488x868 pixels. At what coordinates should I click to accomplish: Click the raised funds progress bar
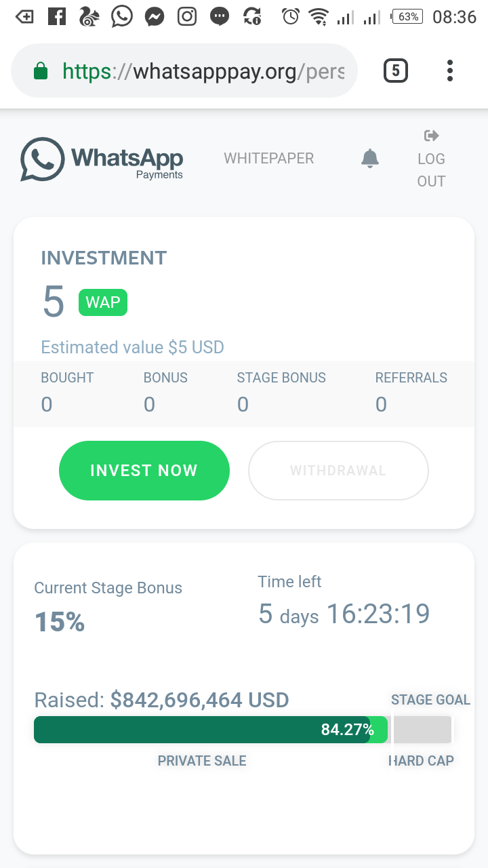tap(210, 730)
